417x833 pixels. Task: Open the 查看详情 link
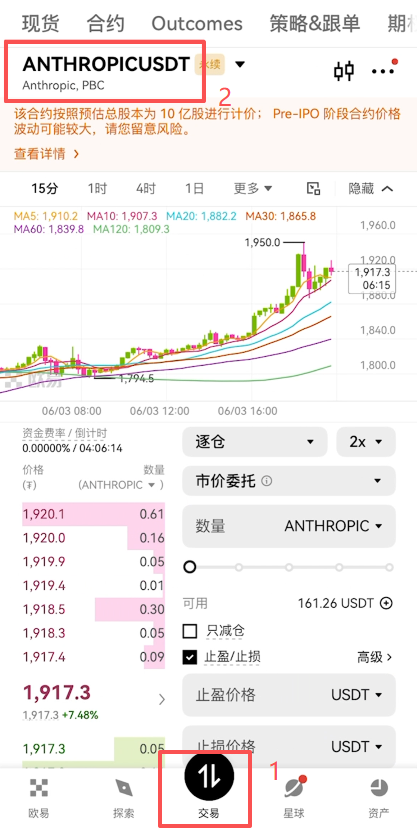click(46, 154)
